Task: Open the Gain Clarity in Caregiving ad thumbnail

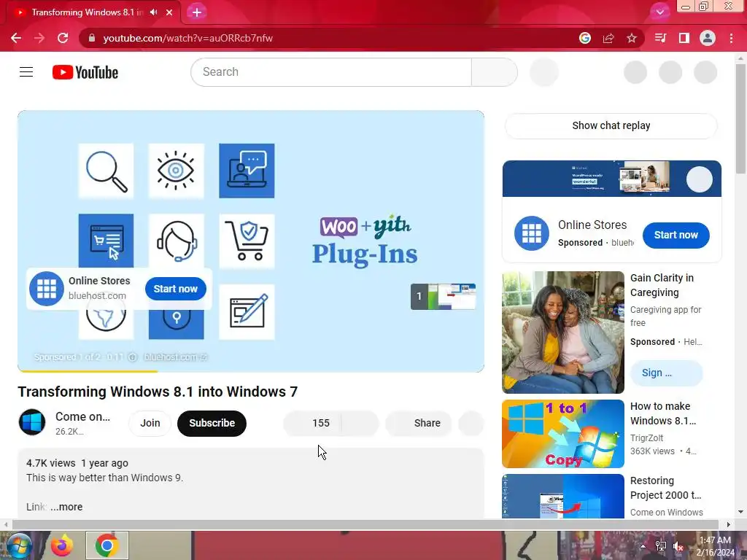Action: pos(562,332)
